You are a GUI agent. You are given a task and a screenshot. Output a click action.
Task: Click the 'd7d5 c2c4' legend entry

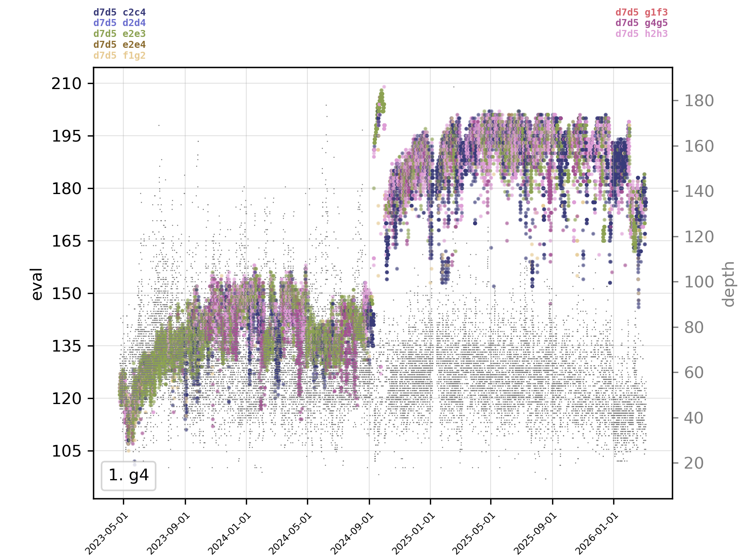pos(119,12)
